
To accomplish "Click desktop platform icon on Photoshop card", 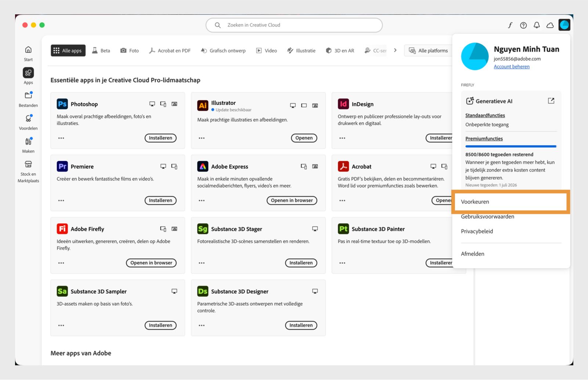I will (152, 104).
